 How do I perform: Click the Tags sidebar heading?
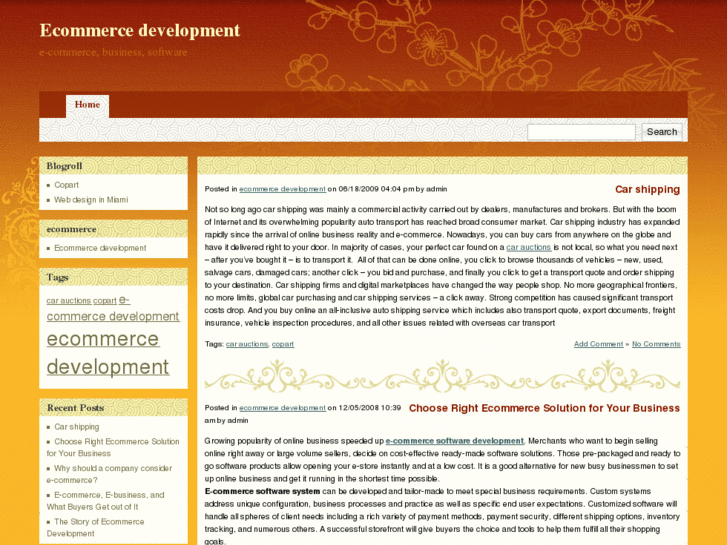57,277
